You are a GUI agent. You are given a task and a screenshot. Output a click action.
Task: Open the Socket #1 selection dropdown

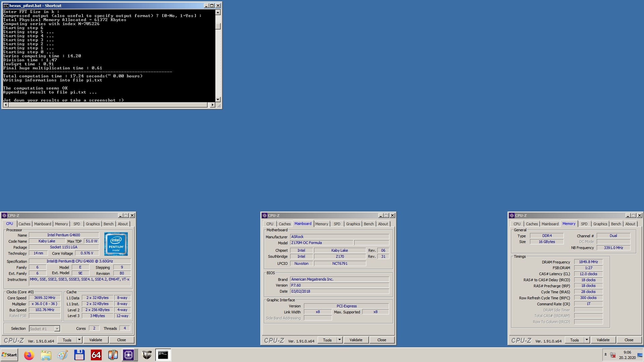pos(44,329)
